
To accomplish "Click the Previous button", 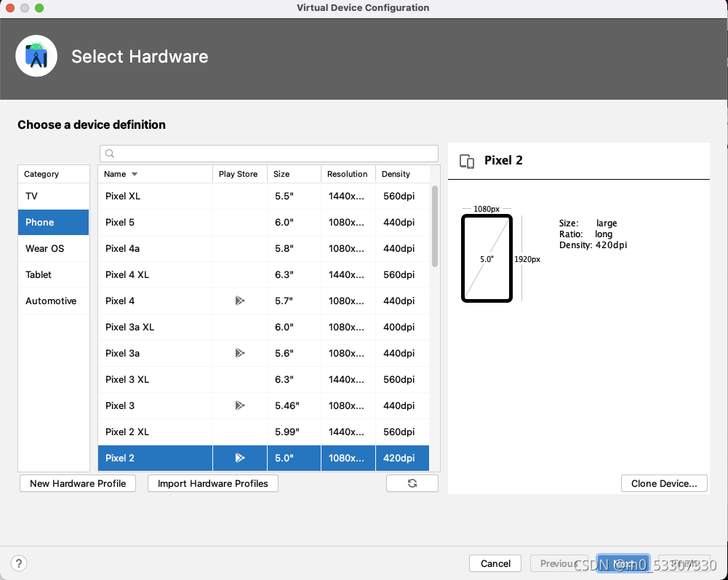I will pos(559,563).
